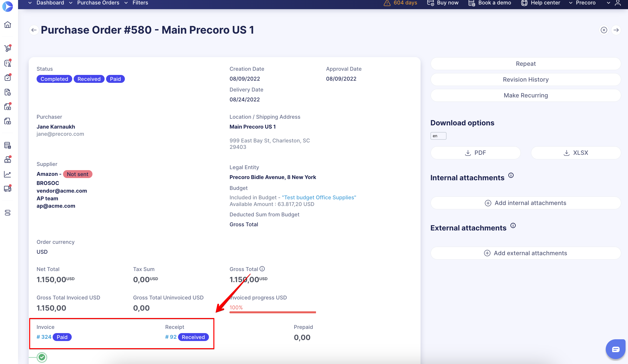The width and height of the screenshot is (628, 364).
Task: Download the order as PDF
Action: pyautogui.click(x=475, y=153)
